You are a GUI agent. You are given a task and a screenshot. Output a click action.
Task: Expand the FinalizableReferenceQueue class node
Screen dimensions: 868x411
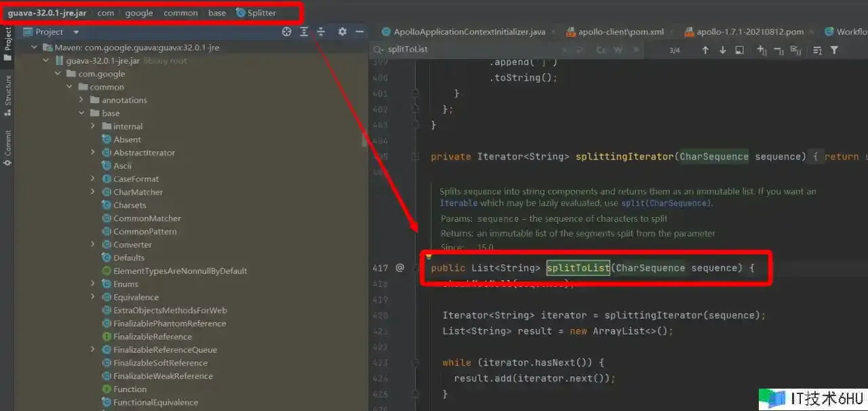[93, 350]
